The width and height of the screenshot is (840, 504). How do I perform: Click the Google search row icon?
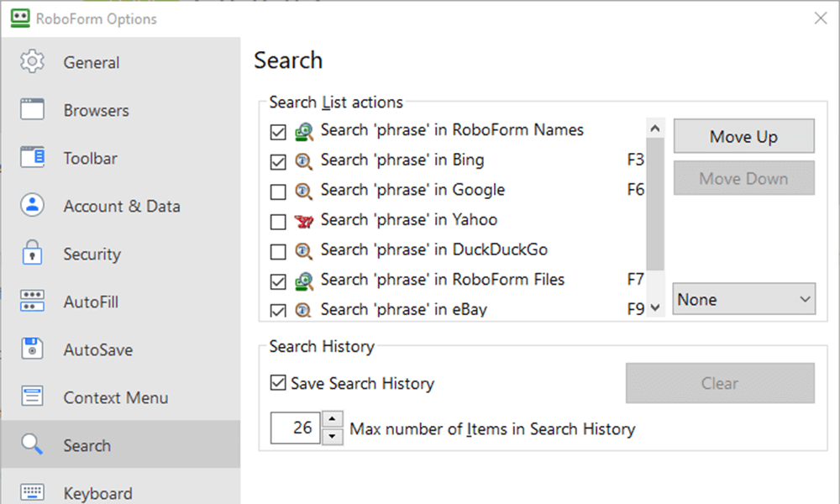[304, 192]
